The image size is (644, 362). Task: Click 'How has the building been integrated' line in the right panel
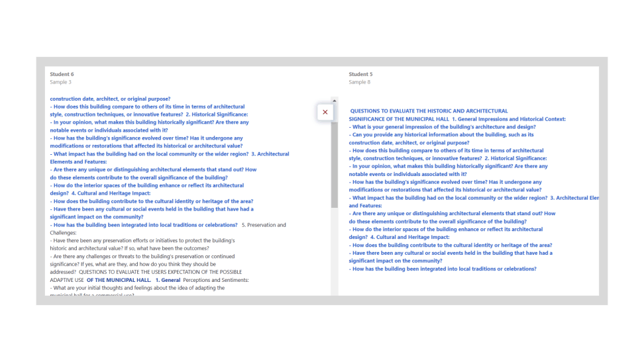tap(443, 269)
